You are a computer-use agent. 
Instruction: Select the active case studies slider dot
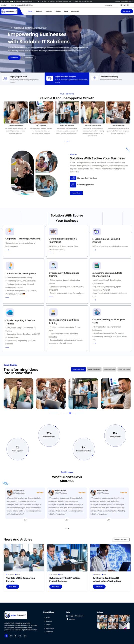click(x=70, y=413)
